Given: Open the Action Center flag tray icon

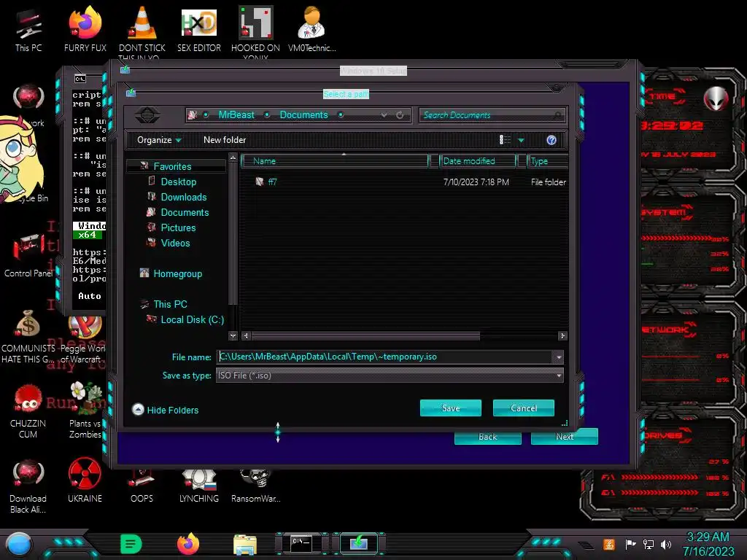Looking at the screenshot, I should click(x=630, y=544).
